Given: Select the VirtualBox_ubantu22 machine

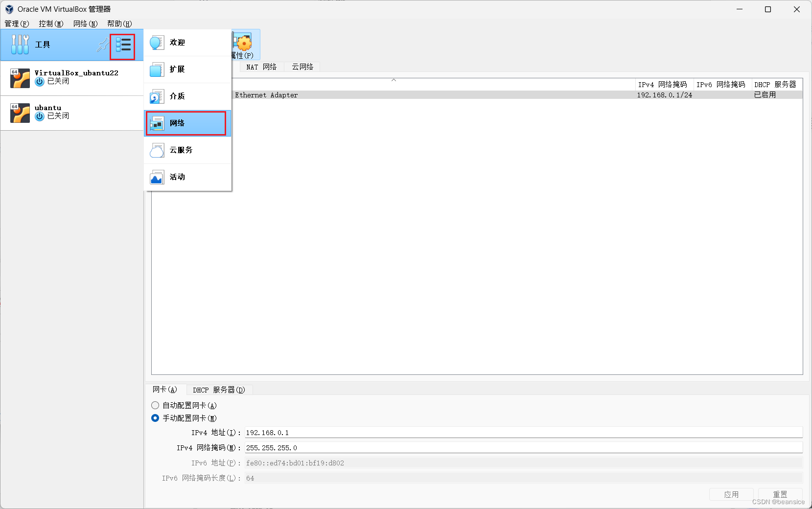Looking at the screenshot, I should 72,78.
